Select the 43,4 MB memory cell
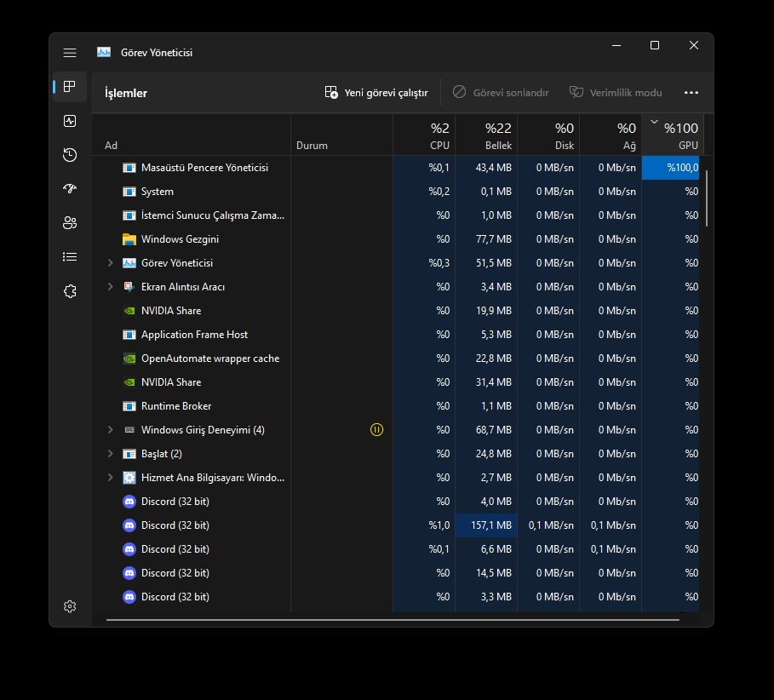The height and width of the screenshot is (700, 774). coord(486,168)
